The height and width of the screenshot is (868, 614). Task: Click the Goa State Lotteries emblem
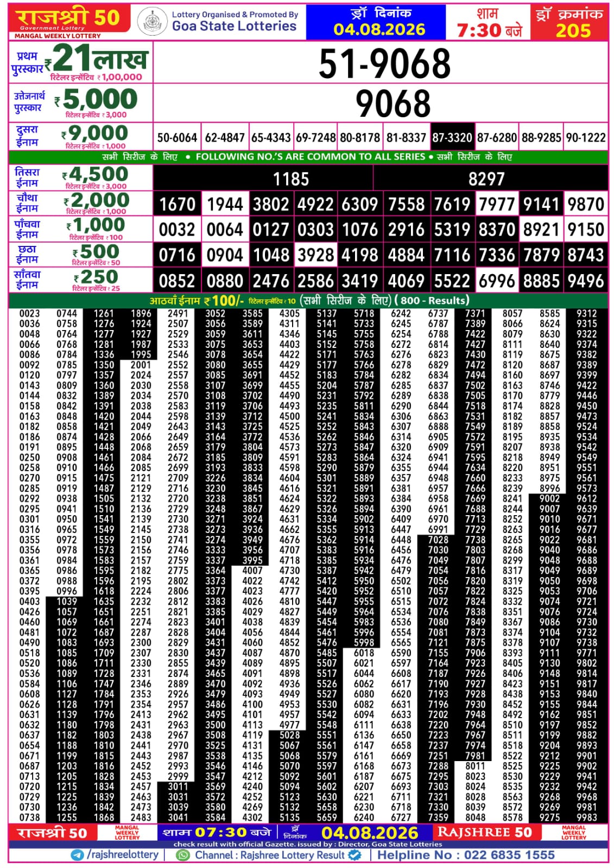[152, 22]
